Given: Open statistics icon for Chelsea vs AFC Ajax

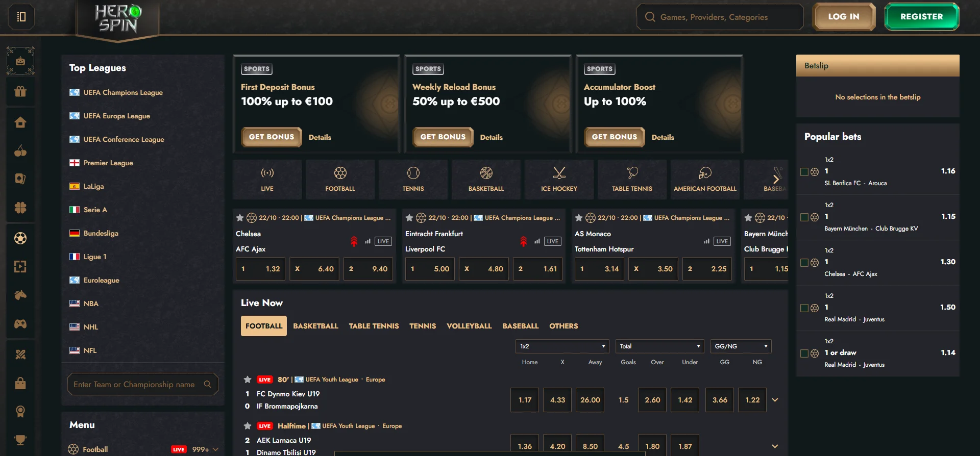Looking at the screenshot, I should coord(367,241).
